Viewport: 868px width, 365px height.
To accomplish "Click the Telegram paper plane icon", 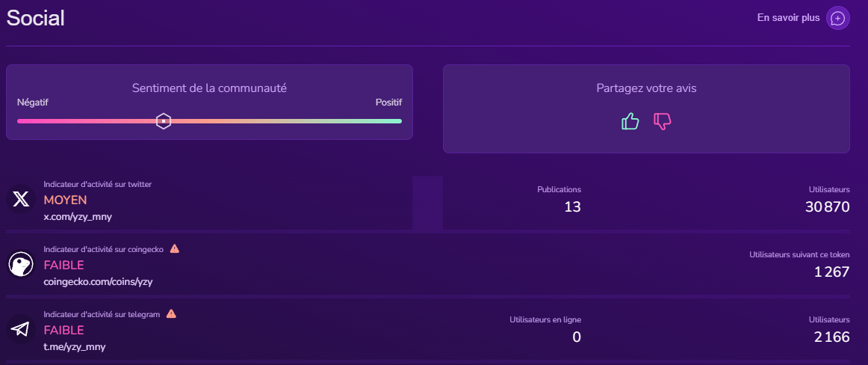I will 21,329.
